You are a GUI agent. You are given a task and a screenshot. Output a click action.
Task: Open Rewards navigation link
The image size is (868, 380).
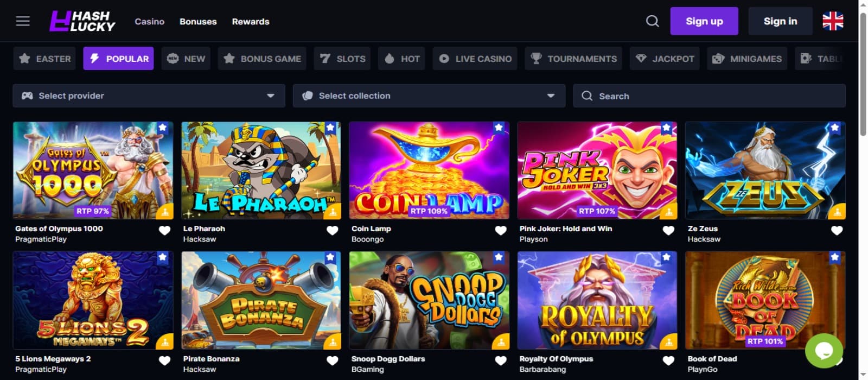(x=251, y=22)
